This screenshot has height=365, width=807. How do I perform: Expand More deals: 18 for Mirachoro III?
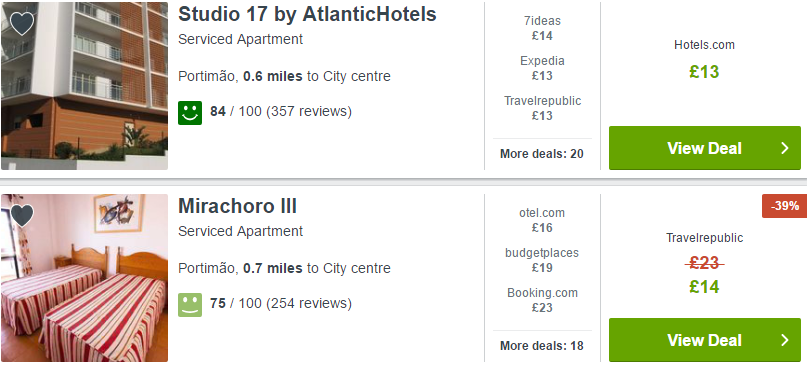[x=542, y=345]
